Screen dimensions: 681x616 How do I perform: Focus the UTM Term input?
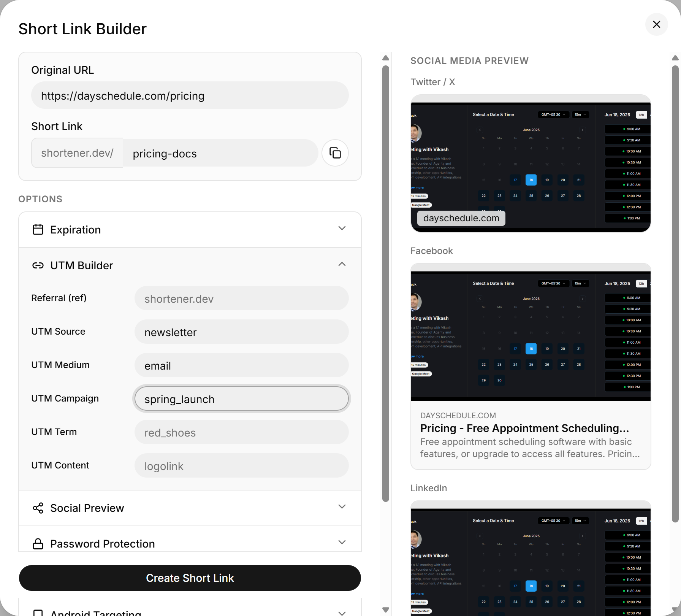click(x=242, y=432)
